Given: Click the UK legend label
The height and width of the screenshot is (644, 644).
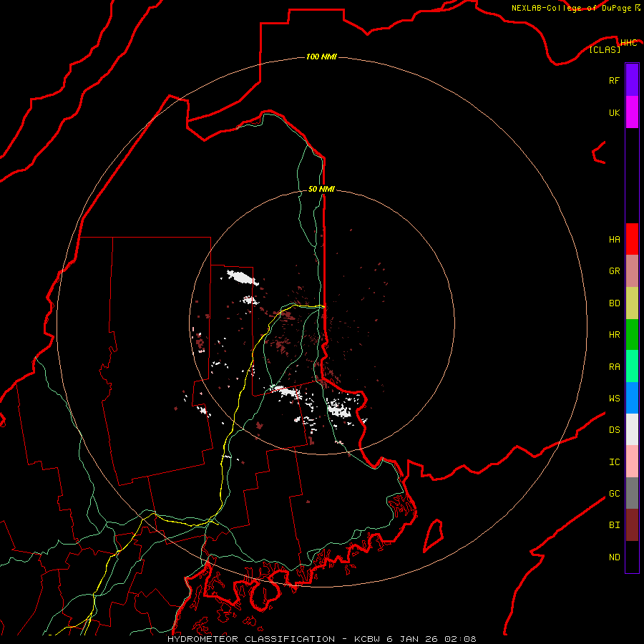Looking at the screenshot, I should (614, 112).
